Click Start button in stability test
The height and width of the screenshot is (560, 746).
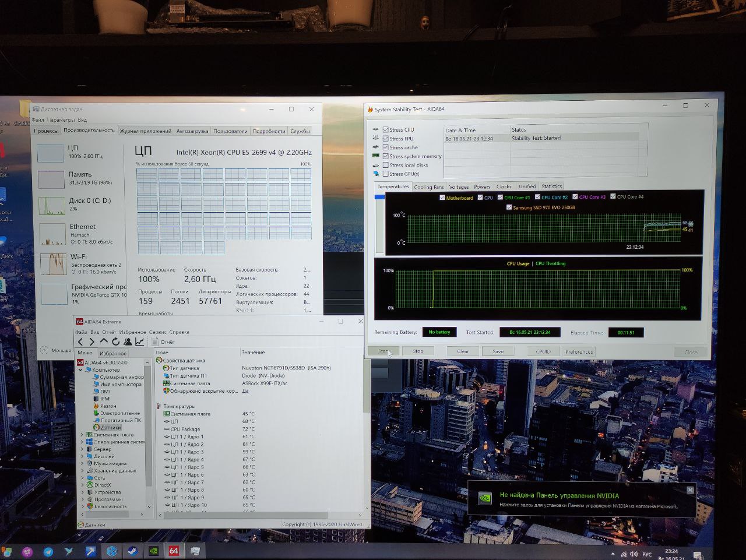tap(383, 351)
